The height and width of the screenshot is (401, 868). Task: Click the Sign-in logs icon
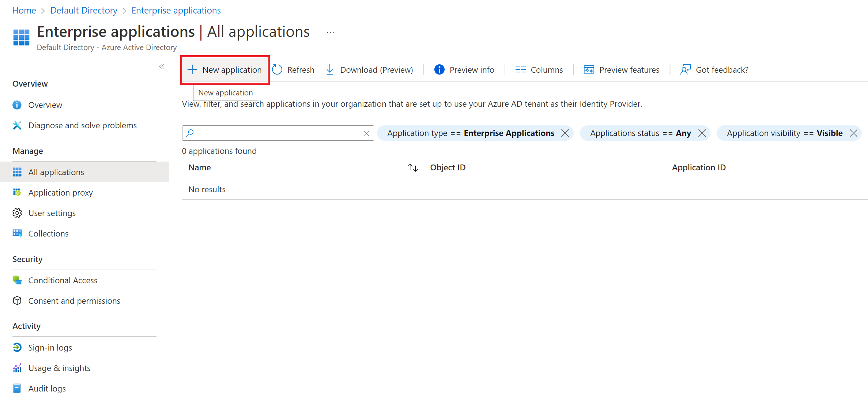tap(17, 347)
